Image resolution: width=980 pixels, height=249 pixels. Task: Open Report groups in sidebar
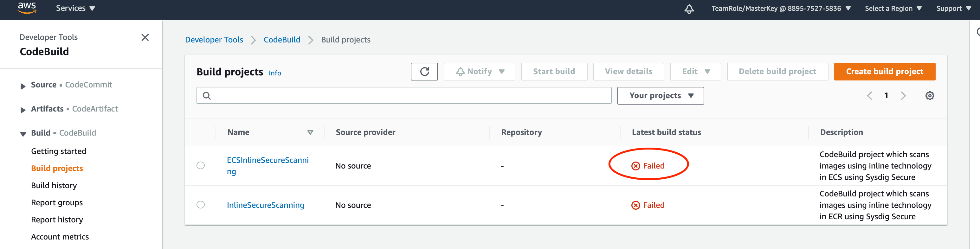pos(57,203)
